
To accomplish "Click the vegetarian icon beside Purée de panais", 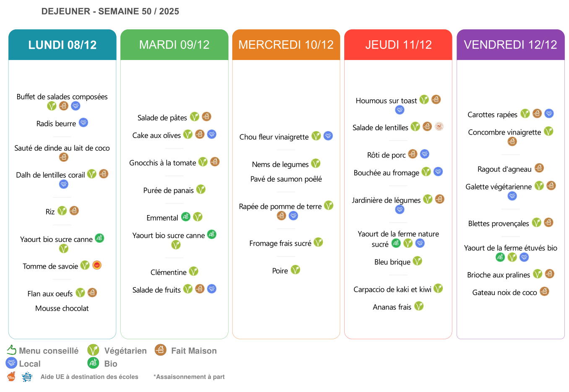I will (201, 190).
